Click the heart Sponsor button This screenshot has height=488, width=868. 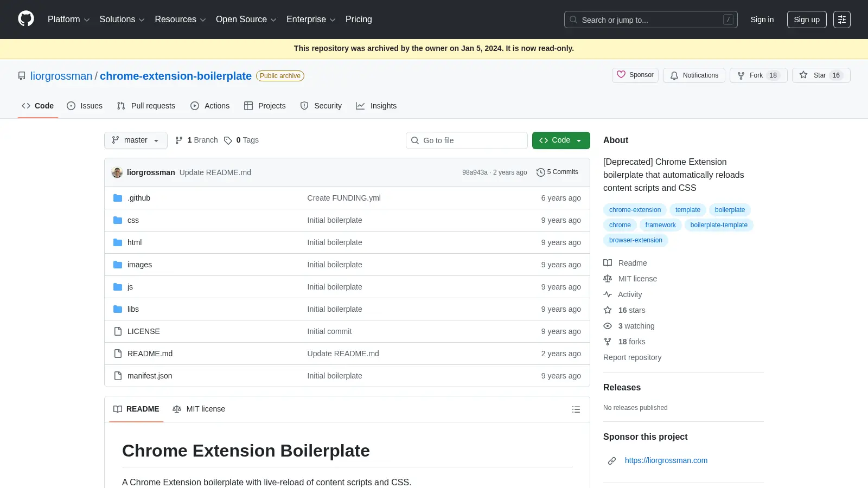click(x=635, y=75)
